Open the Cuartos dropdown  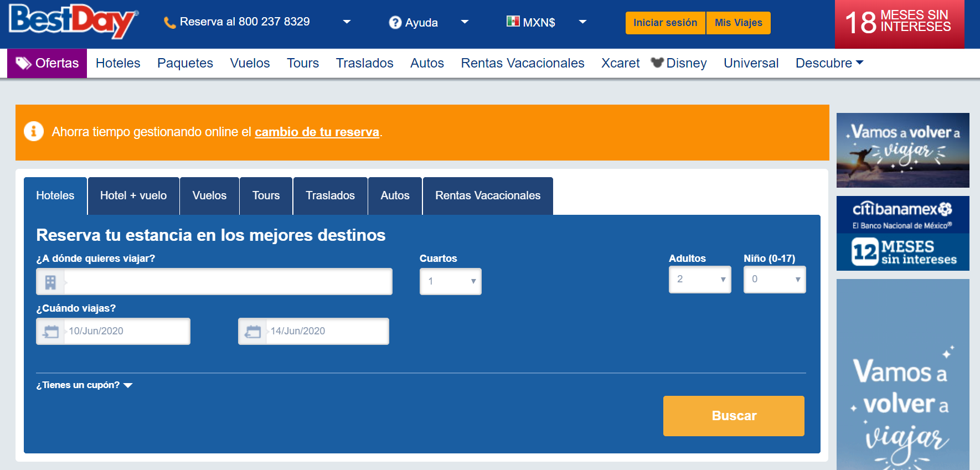click(451, 281)
